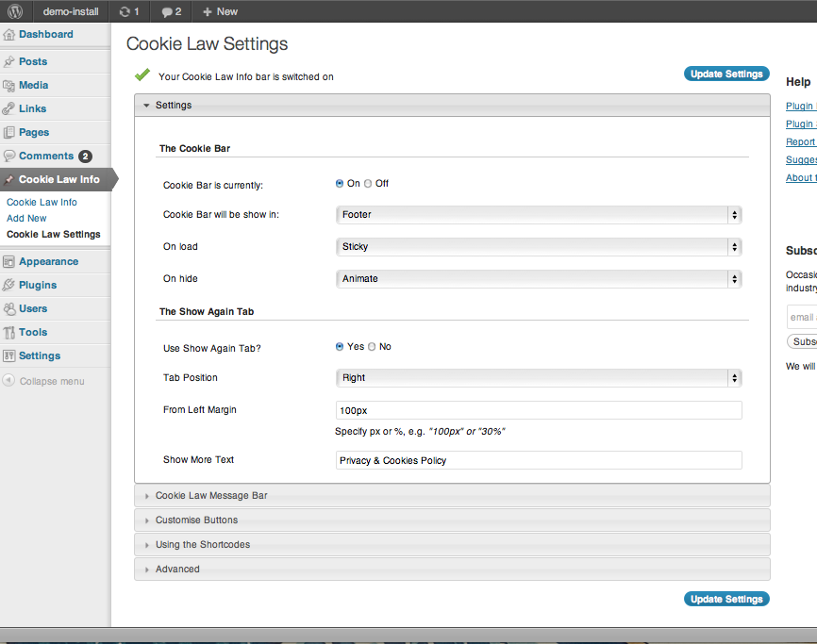Click the top Update Settings button

[x=725, y=74]
